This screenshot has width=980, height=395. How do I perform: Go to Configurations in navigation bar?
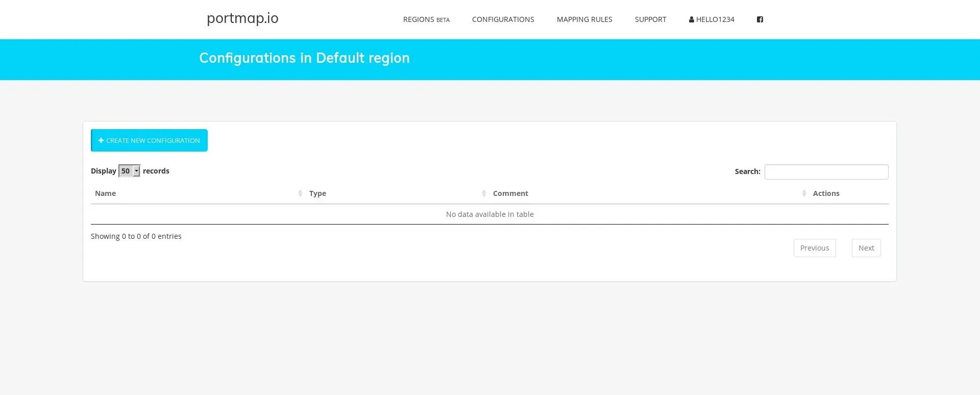click(x=503, y=19)
